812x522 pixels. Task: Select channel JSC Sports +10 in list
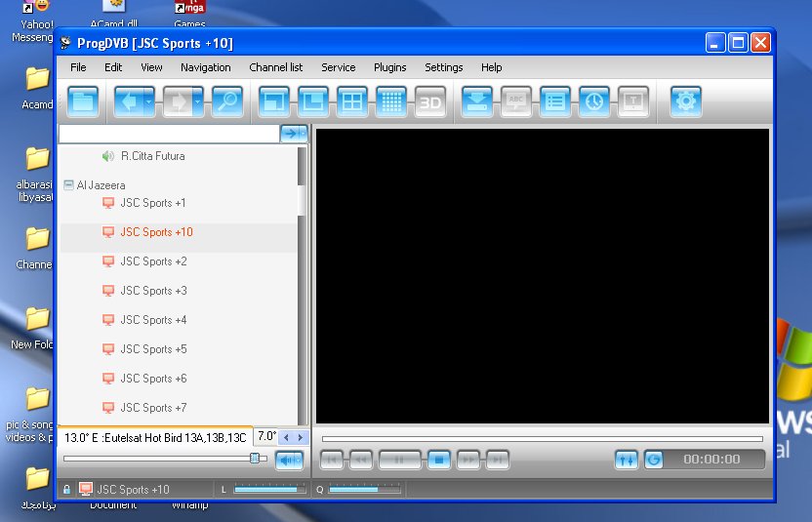click(x=156, y=232)
